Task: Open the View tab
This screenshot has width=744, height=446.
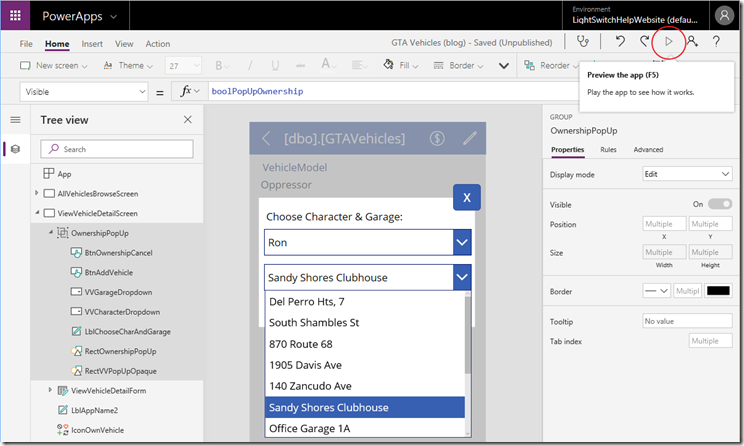Action: 124,44
